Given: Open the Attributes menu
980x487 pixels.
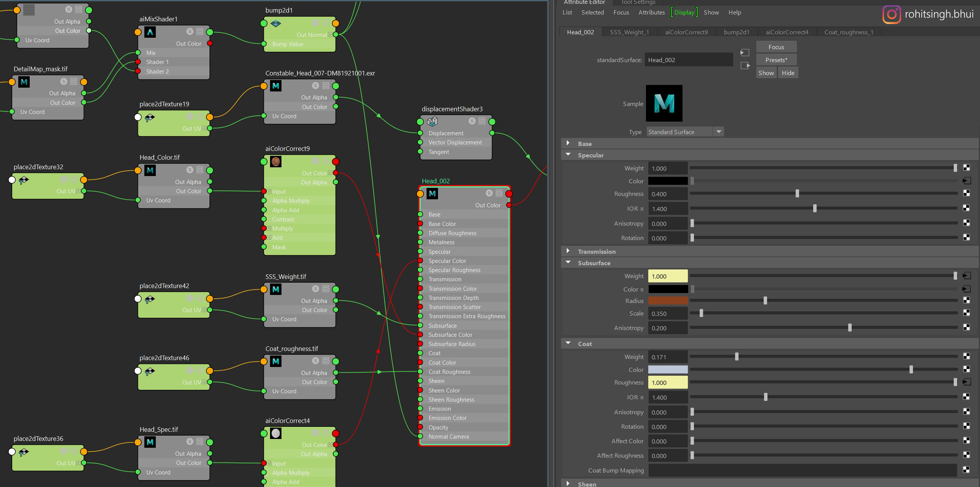Looking at the screenshot, I should [651, 13].
